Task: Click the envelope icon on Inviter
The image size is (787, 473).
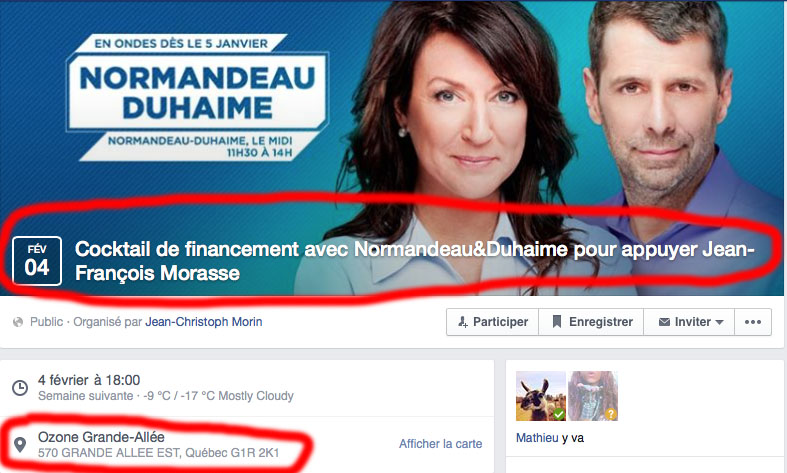Action: [x=664, y=322]
